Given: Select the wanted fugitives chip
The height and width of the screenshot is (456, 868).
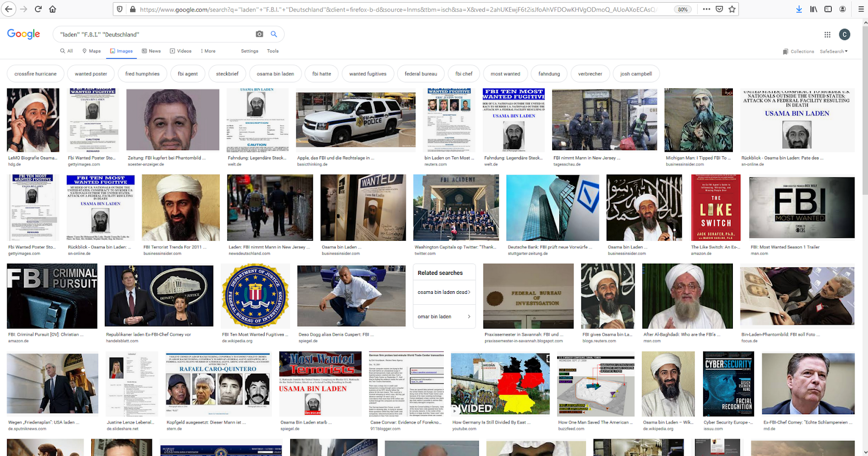Looking at the screenshot, I should tap(368, 74).
